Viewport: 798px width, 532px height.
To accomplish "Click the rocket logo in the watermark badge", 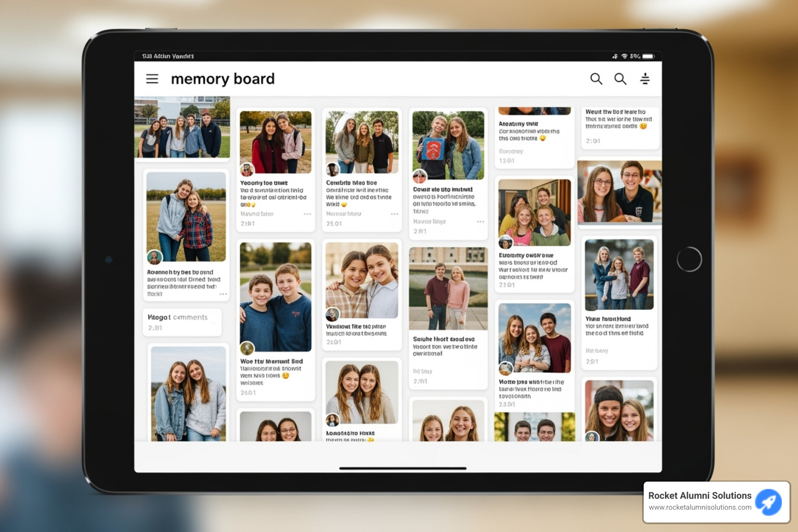I will (769, 502).
